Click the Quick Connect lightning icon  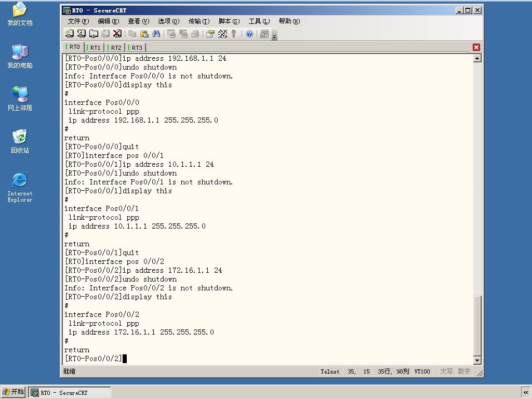pos(82,34)
